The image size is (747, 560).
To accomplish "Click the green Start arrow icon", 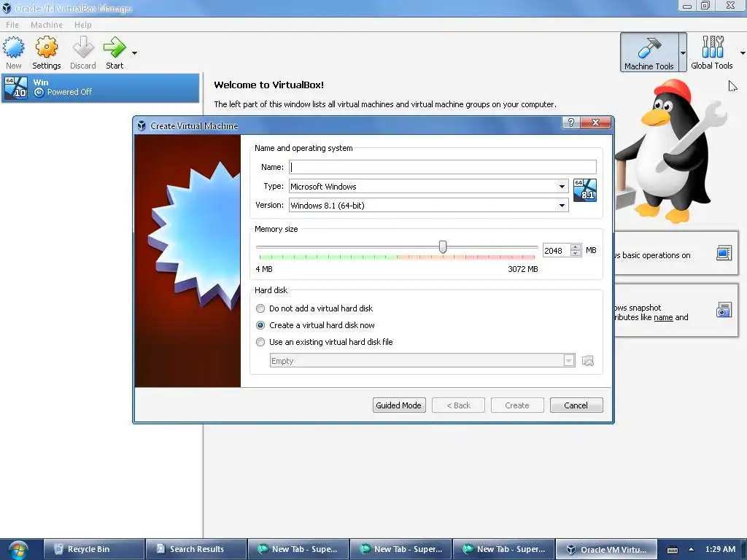I will (x=115, y=47).
